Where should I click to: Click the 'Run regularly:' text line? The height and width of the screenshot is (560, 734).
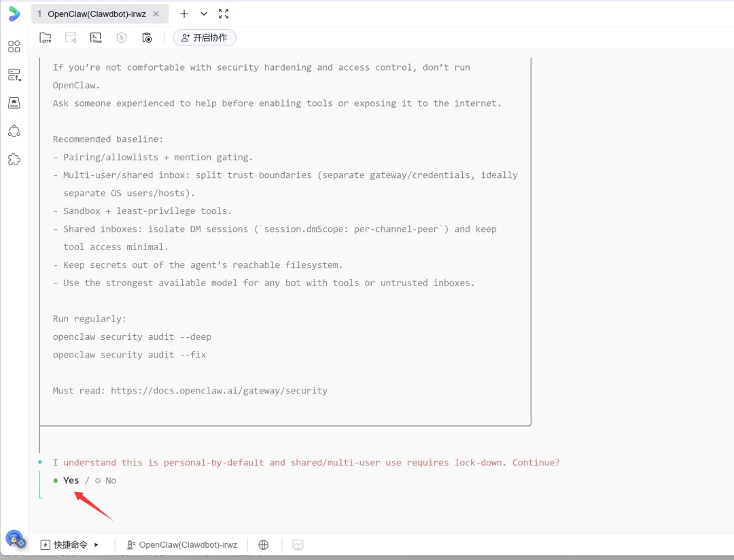click(90, 319)
